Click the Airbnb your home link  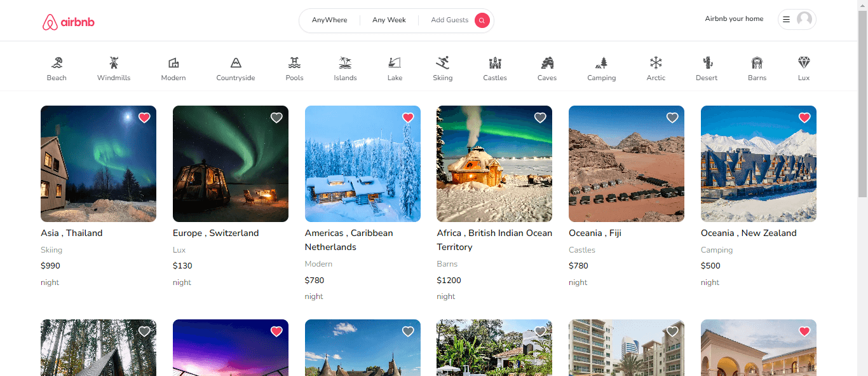coord(734,19)
